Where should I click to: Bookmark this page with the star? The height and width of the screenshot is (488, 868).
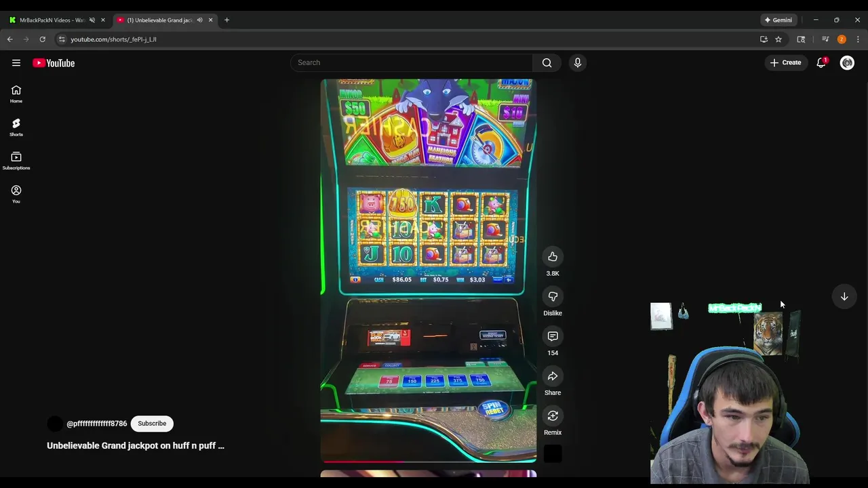[778, 39]
